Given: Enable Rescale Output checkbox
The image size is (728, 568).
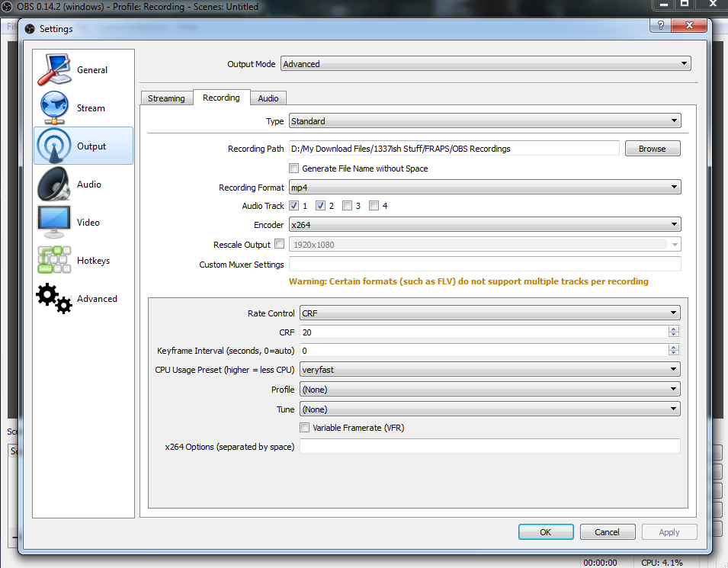Looking at the screenshot, I should [x=280, y=243].
